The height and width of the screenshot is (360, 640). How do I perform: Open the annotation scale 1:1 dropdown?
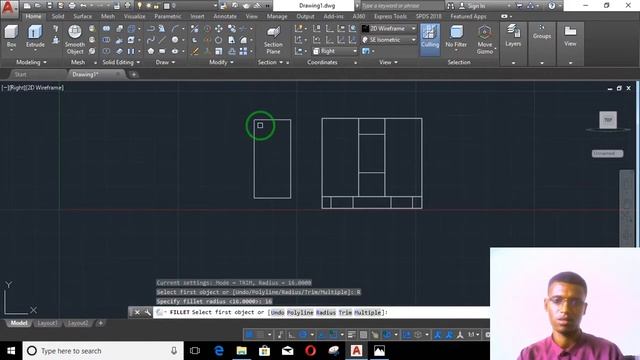pos(473,335)
